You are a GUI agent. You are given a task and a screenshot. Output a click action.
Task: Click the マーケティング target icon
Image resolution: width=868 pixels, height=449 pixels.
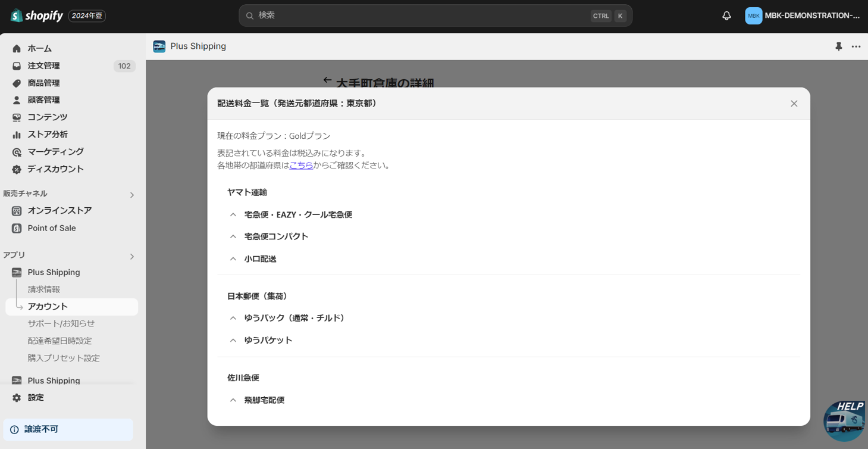click(17, 152)
